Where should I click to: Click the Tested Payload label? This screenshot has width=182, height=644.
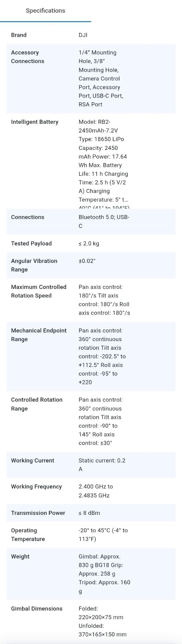pos(31,243)
